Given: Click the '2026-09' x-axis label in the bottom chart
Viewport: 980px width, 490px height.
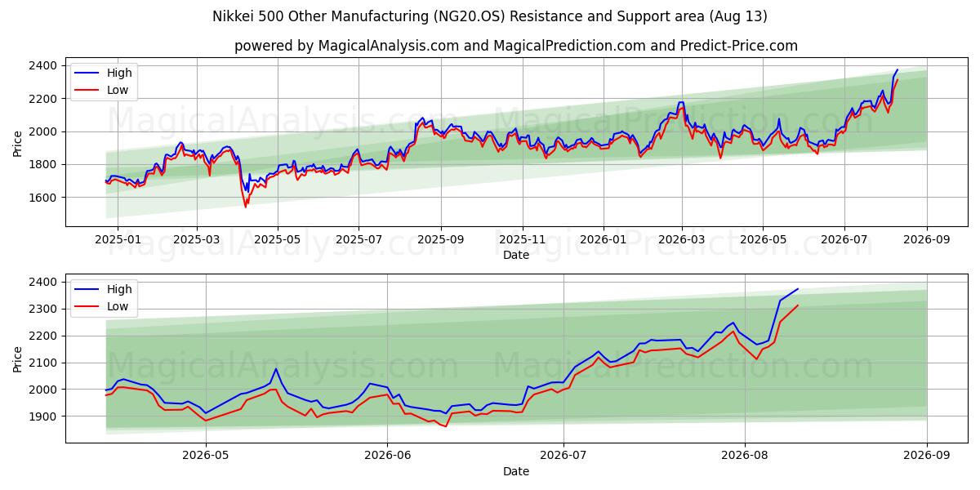Looking at the screenshot, I should pos(927,456).
